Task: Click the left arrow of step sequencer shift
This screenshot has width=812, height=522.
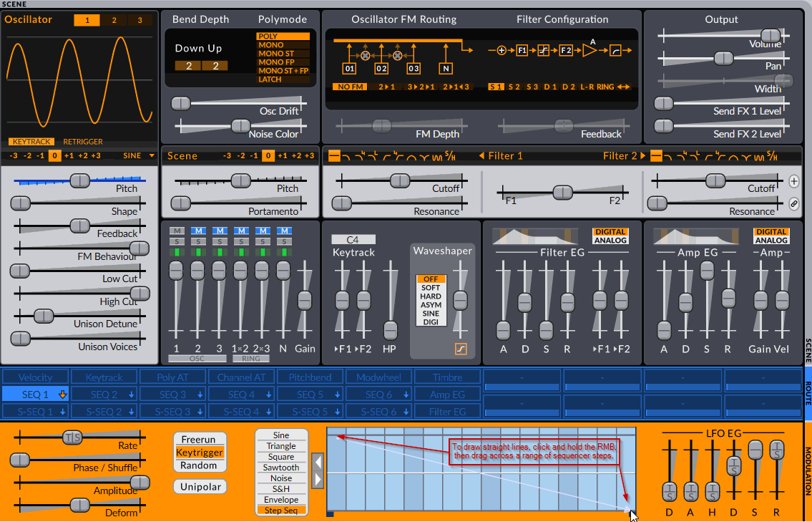Action: point(318,461)
